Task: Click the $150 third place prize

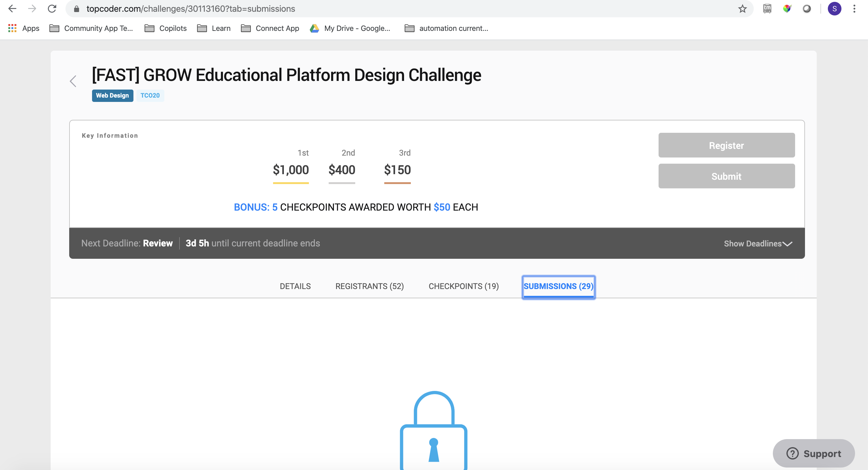Action: [397, 170]
